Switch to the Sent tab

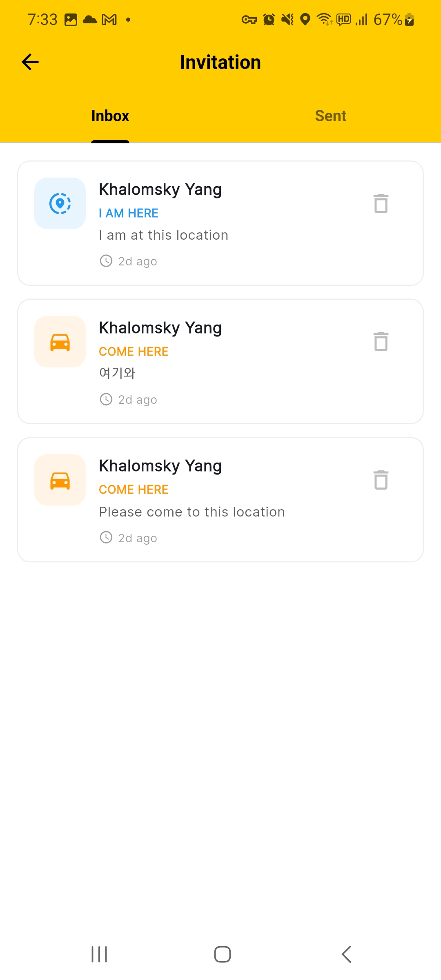tap(330, 116)
